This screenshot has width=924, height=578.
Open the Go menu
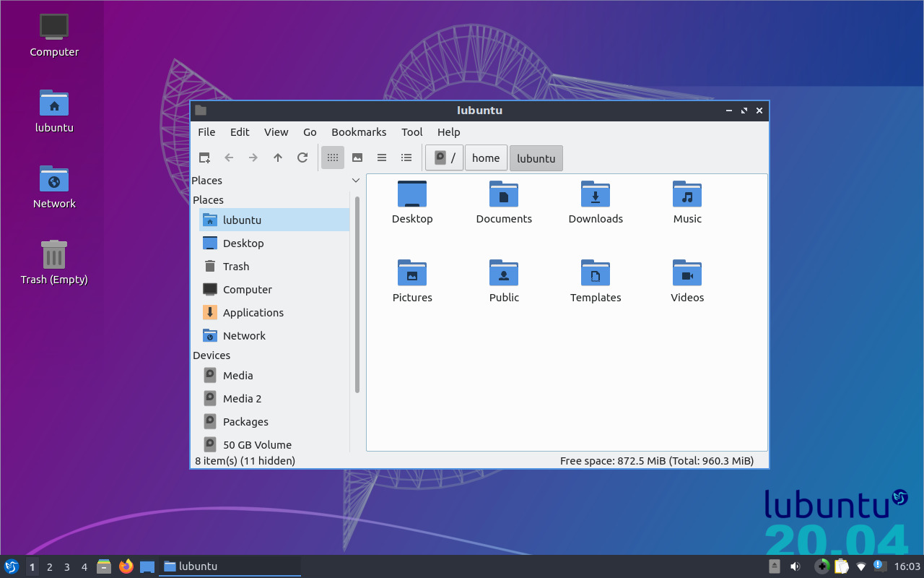coord(310,132)
